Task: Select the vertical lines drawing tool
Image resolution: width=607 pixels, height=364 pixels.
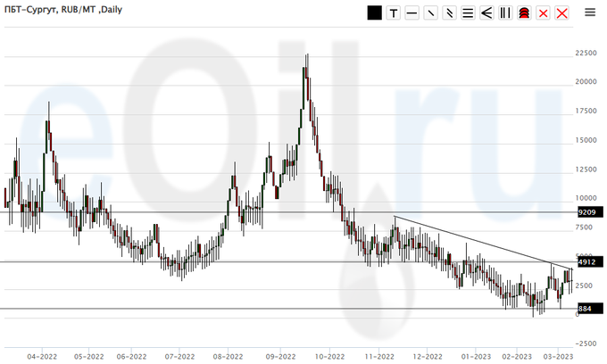Action: [x=505, y=13]
